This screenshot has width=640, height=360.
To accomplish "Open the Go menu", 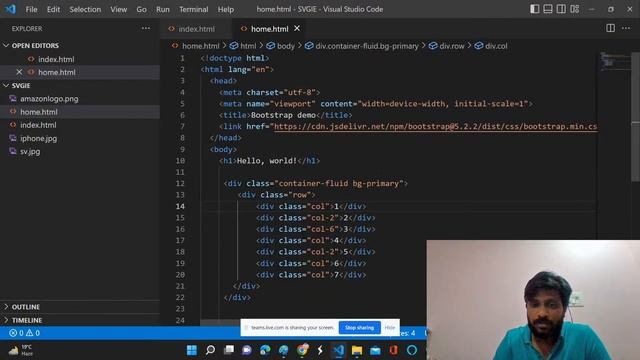I will tap(141, 9).
